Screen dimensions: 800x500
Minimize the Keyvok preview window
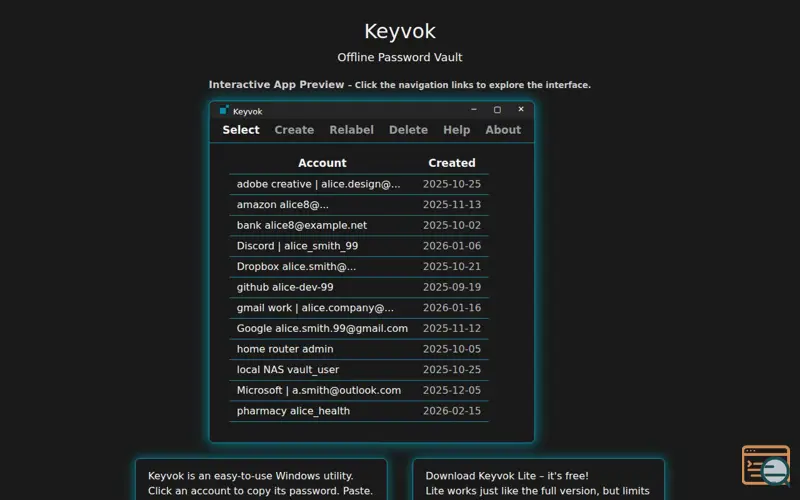pyautogui.click(x=473, y=109)
